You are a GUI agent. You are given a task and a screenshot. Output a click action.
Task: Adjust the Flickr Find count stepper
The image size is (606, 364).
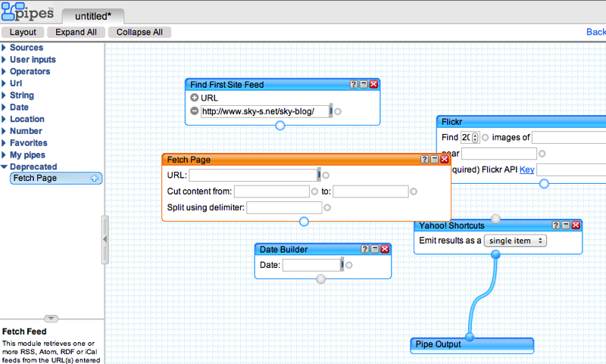coord(475,137)
